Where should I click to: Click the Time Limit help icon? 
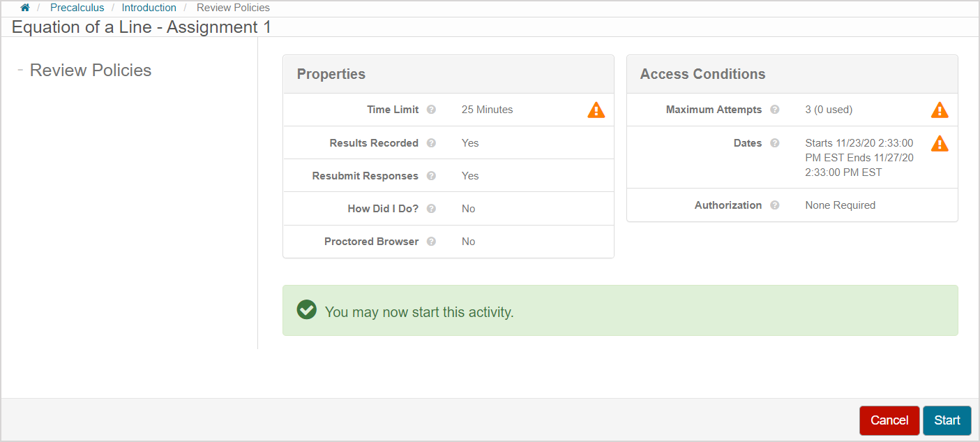[431, 110]
